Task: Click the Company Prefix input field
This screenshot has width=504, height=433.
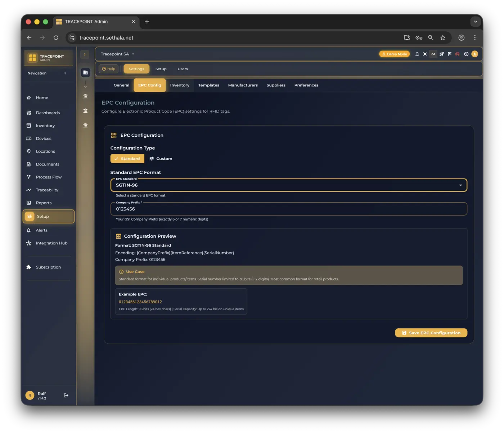Action: pos(288,209)
